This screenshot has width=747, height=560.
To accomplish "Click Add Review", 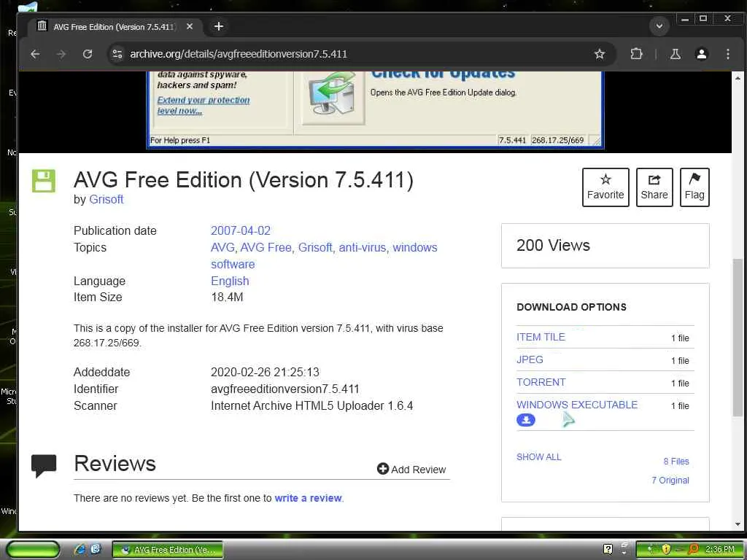I will [411, 469].
